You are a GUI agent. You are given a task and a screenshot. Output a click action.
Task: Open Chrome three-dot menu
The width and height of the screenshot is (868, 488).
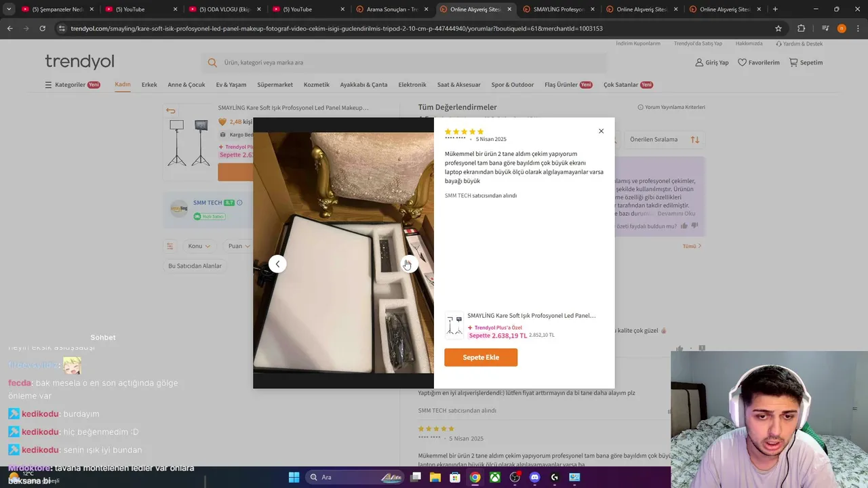point(858,28)
